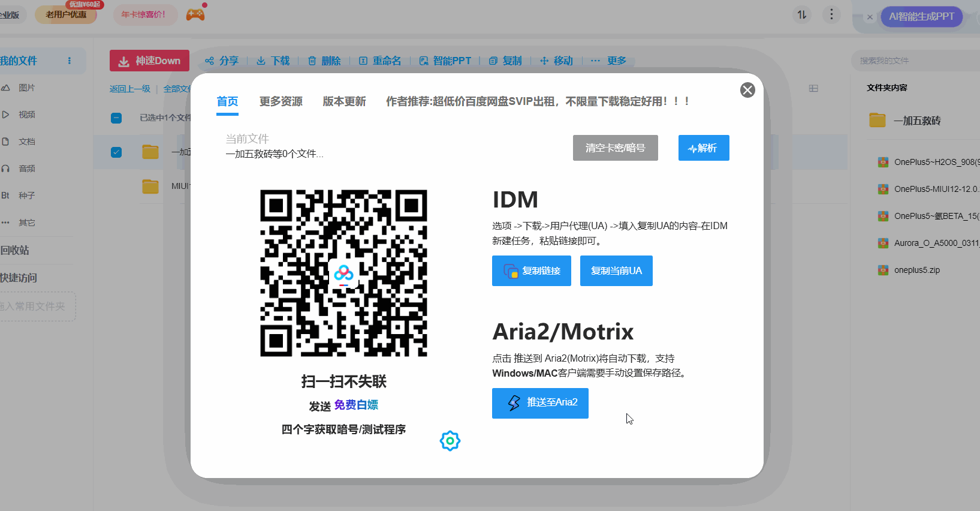The height and width of the screenshot is (511, 980).
Task: Open the gear settings icon under QR code
Action: (450, 441)
